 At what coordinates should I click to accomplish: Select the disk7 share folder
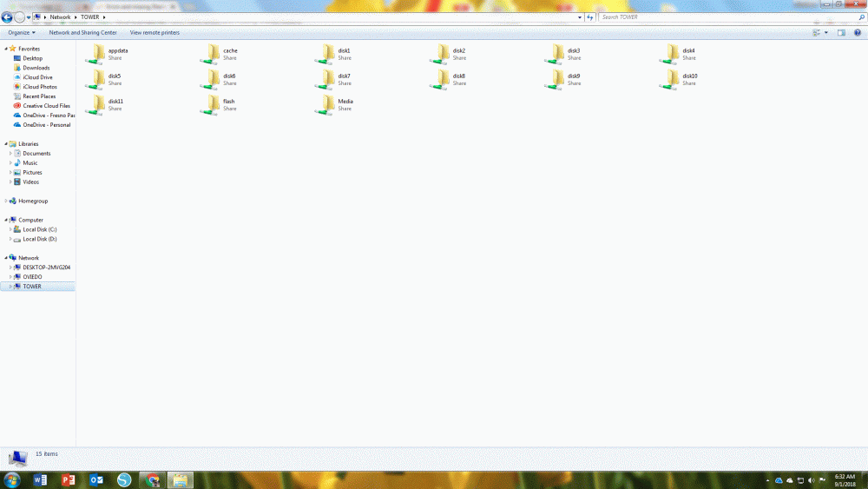(x=333, y=80)
